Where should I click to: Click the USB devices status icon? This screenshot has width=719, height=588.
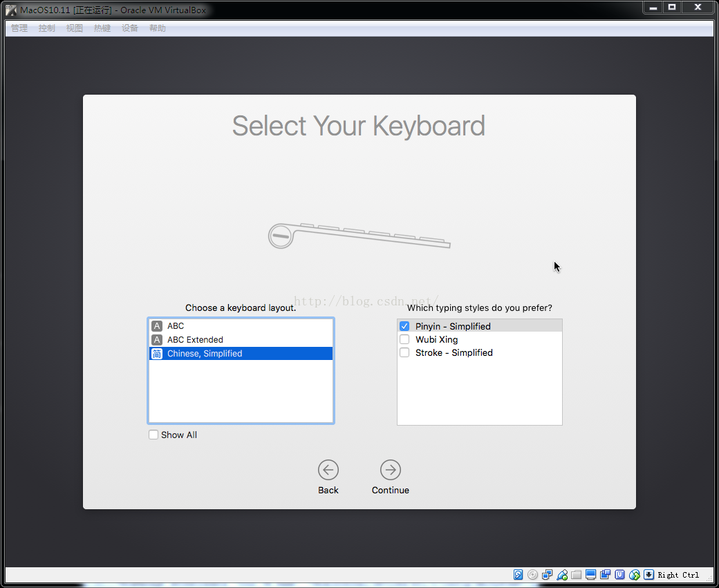tap(562, 575)
